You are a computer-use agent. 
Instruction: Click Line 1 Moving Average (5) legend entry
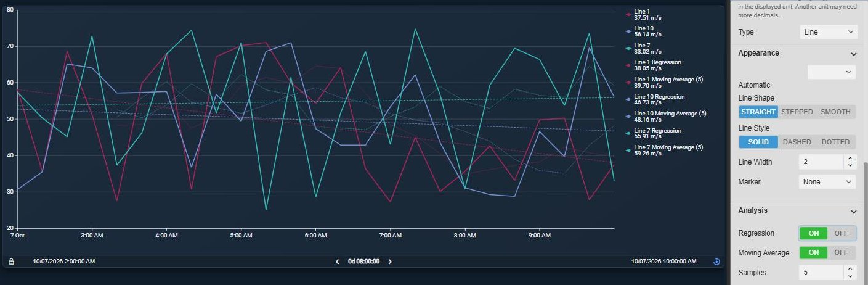665,83
